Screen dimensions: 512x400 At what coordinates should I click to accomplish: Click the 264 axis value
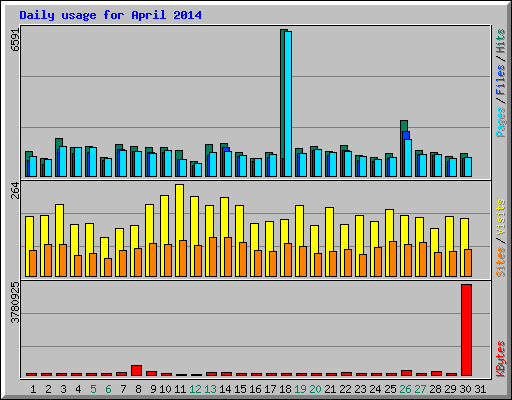[x=15, y=190]
